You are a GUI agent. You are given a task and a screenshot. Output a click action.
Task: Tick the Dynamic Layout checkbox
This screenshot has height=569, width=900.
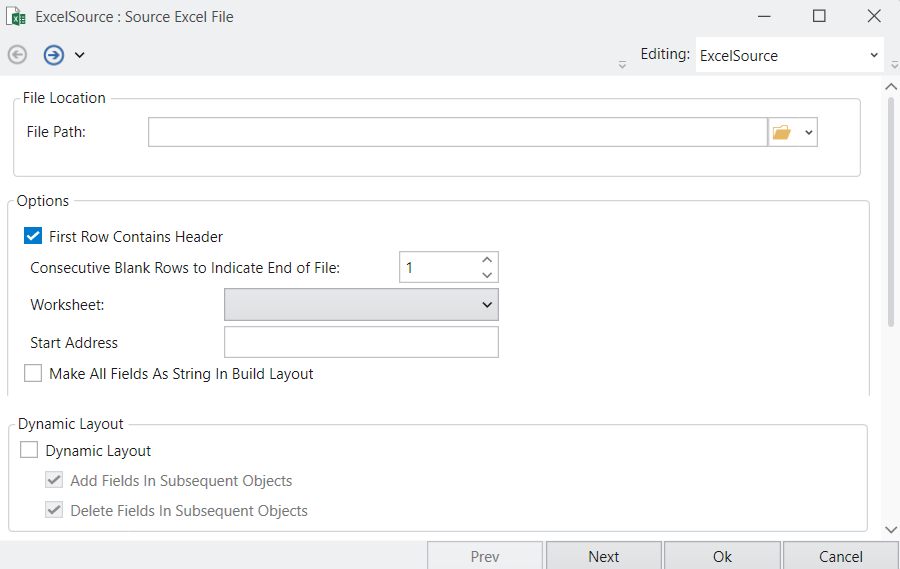pos(30,451)
